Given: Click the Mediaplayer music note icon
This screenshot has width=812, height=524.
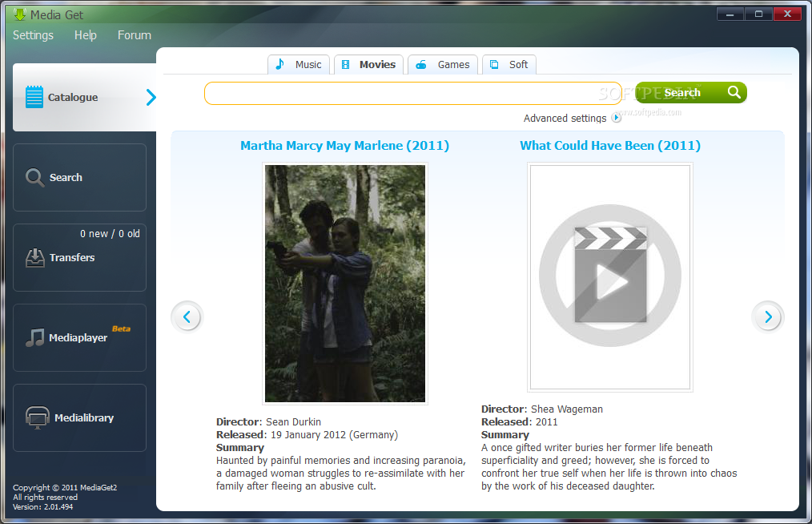Looking at the screenshot, I should pyautogui.click(x=34, y=337).
